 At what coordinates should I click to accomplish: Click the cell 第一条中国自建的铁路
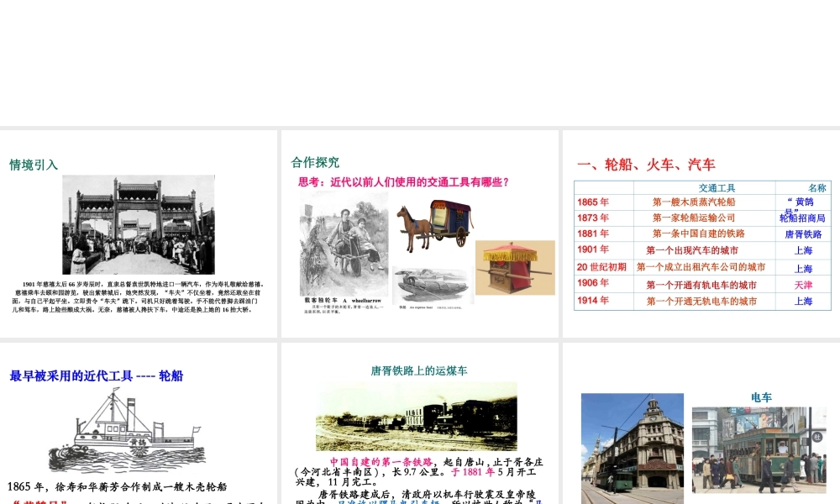point(699,234)
